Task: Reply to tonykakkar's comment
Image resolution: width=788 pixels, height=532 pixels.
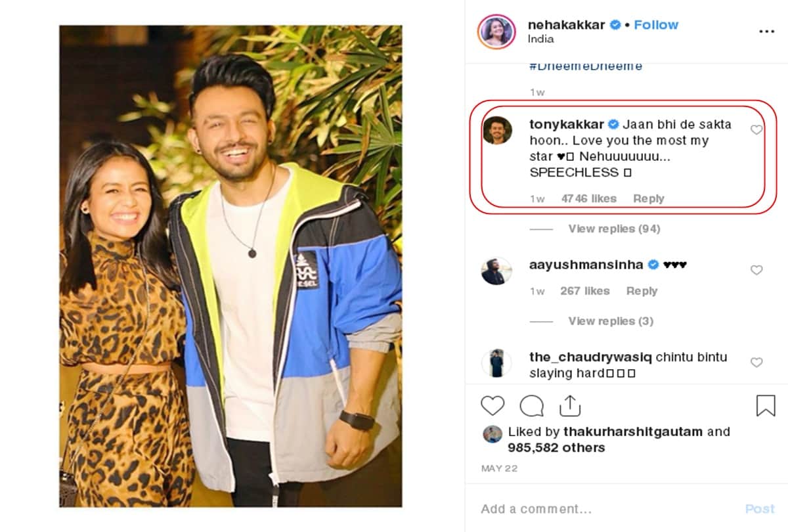Action: click(649, 198)
